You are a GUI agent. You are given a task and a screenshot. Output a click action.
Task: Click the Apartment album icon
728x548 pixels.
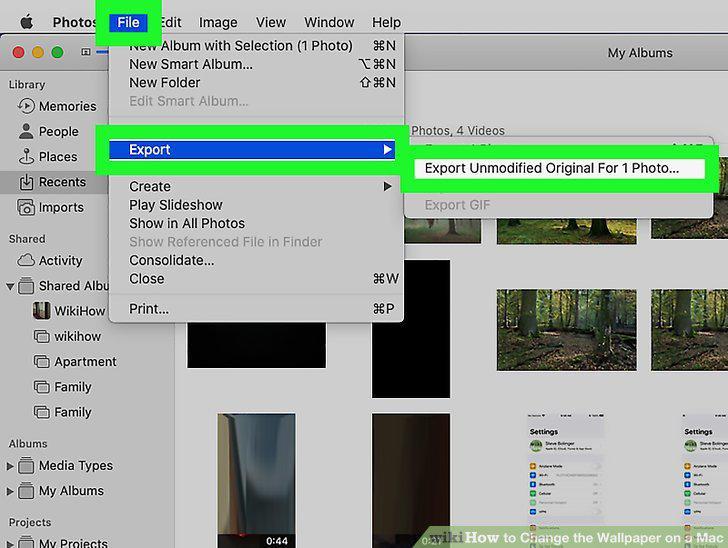point(42,361)
